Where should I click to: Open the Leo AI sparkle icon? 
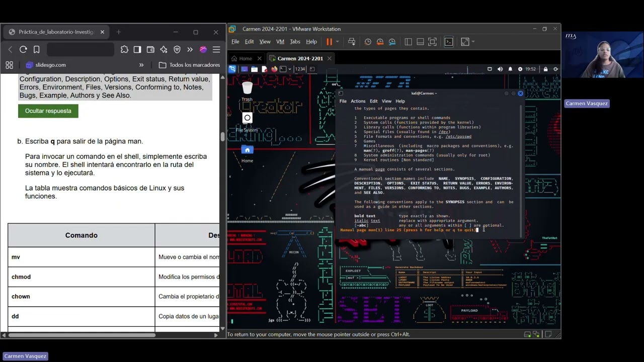pos(164,49)
